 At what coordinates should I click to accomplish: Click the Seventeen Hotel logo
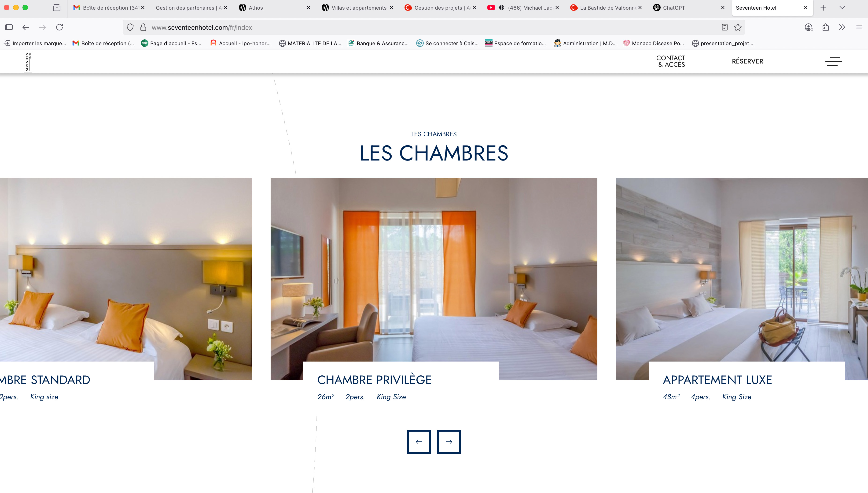[x=28, y=61]
